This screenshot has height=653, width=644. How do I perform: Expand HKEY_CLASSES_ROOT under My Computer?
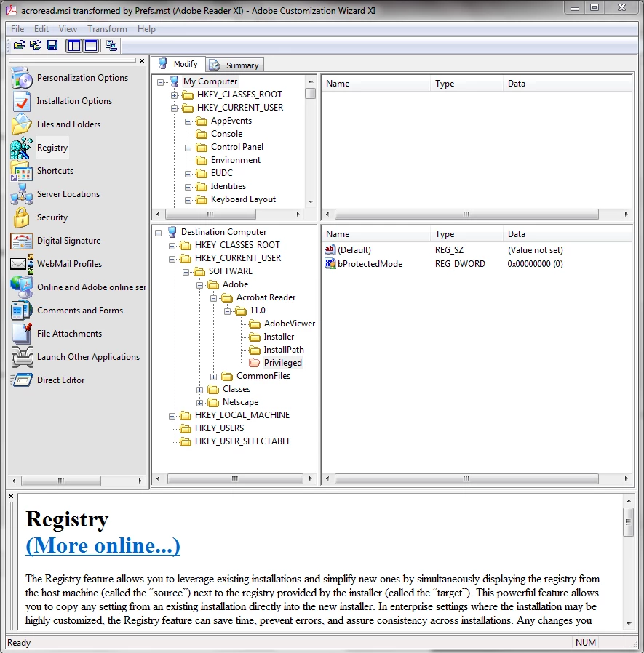tap(174, 95)
